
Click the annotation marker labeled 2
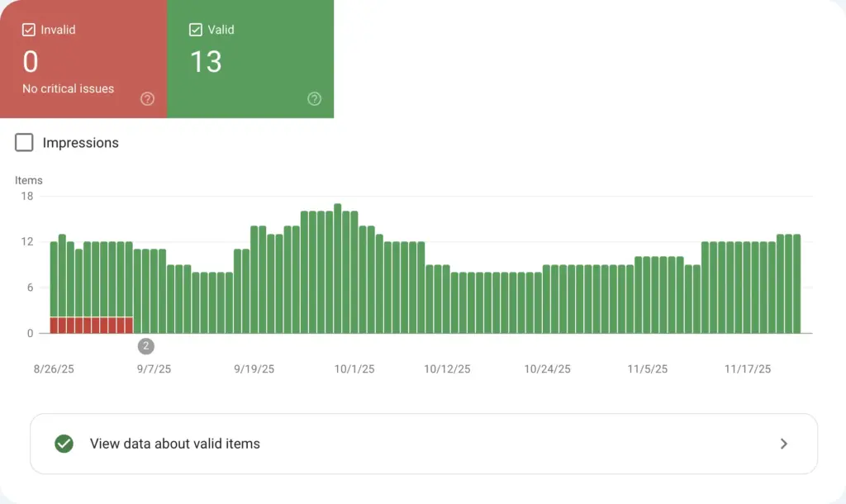[x=145, y=346]
